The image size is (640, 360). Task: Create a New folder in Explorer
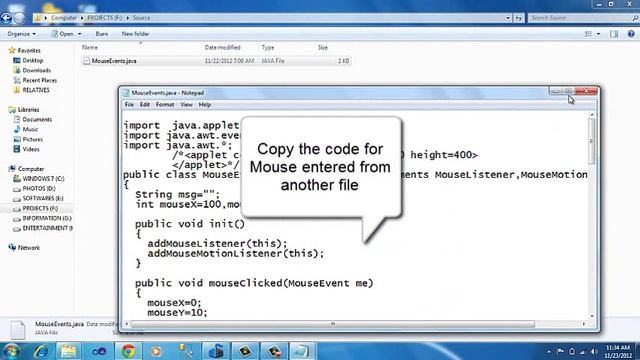135,34
